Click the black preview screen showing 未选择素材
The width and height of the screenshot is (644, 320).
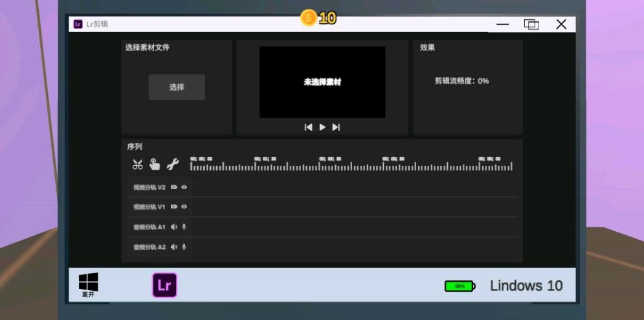click(x=322, y=82)
